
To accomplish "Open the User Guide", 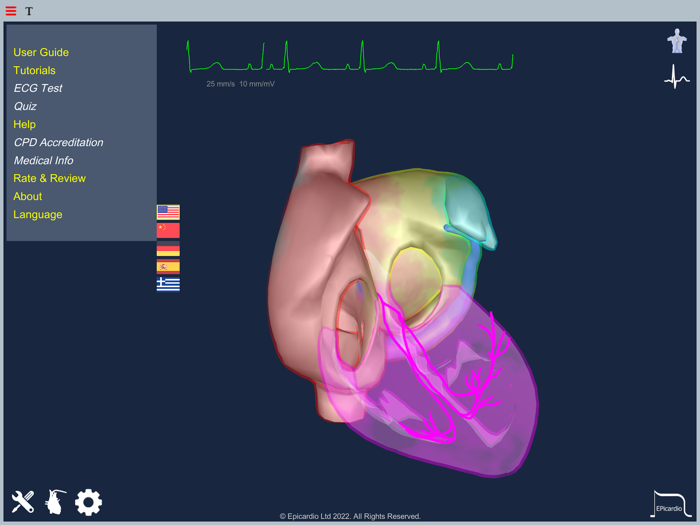I will pyautogui.click(x=41, y=52).
